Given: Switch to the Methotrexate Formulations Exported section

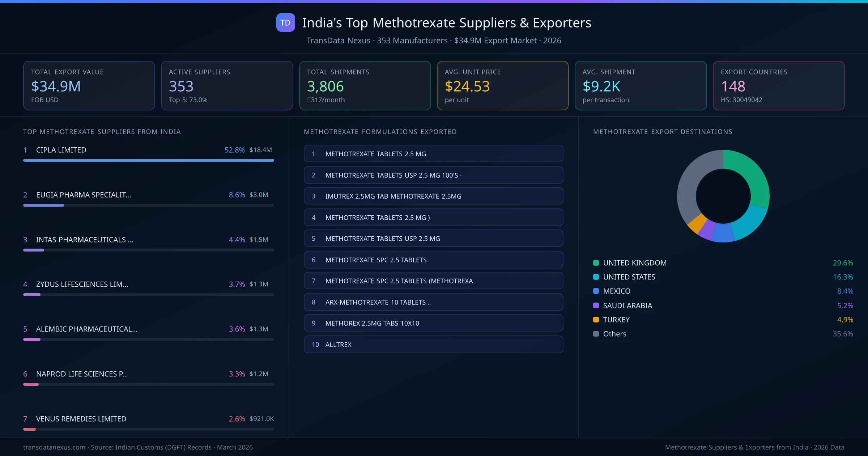Looking at the screenshot, I should [x=380, y=132].
